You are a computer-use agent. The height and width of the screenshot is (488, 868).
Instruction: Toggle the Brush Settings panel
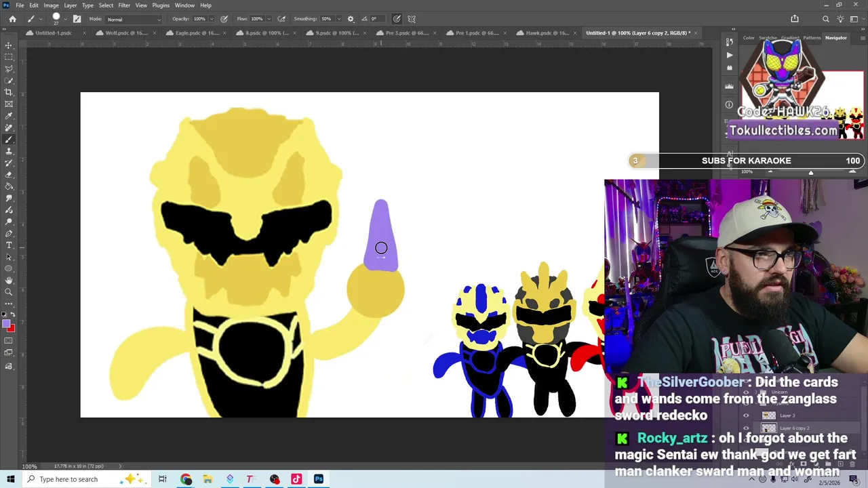click(77, 19)
